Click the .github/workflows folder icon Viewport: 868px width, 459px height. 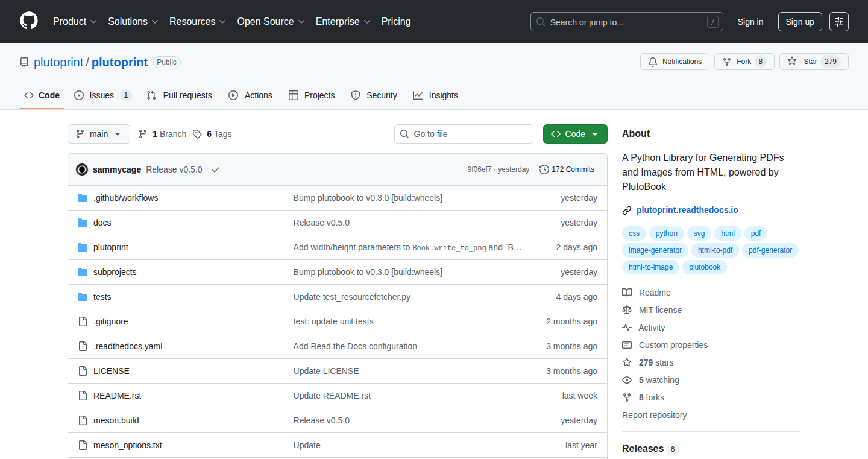click(x=83, y=198)
